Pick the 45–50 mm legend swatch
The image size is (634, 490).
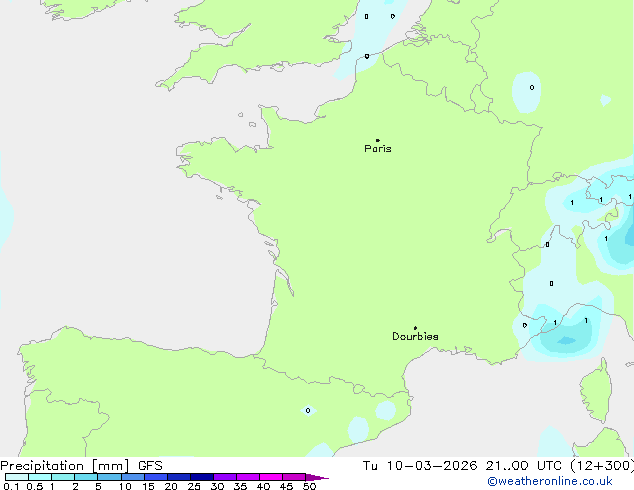point(294,477)
